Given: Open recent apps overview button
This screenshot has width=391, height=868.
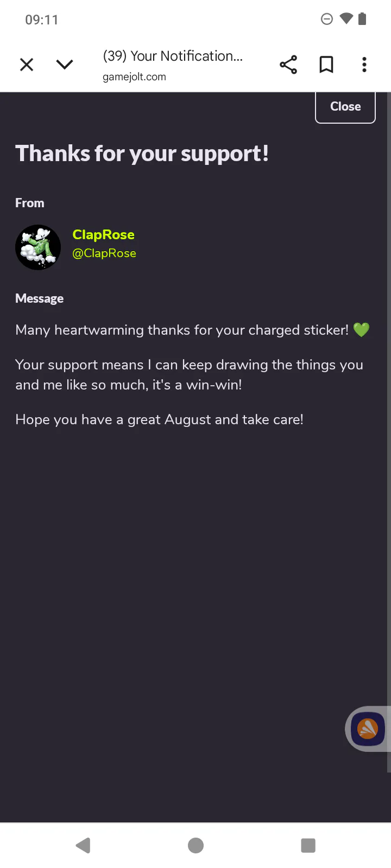Looking at the screenshot, I should [x=308, y=845].
